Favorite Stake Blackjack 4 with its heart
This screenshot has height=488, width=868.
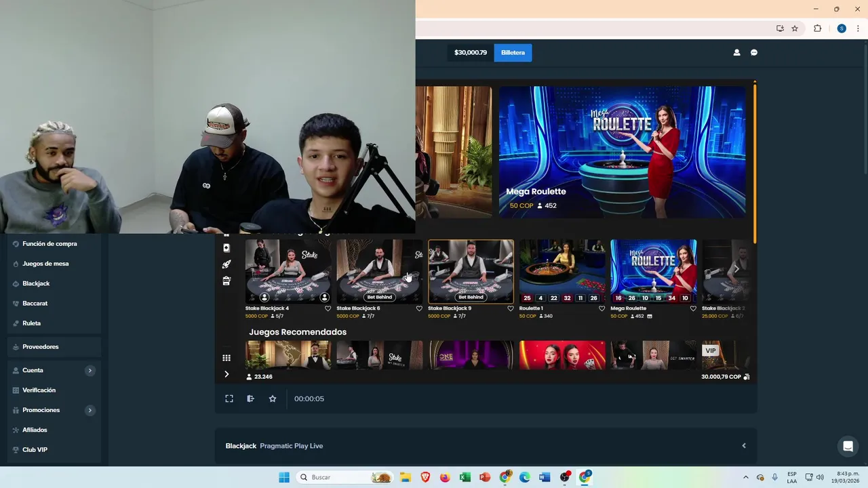pyautogui.click(x=328, y=308)
